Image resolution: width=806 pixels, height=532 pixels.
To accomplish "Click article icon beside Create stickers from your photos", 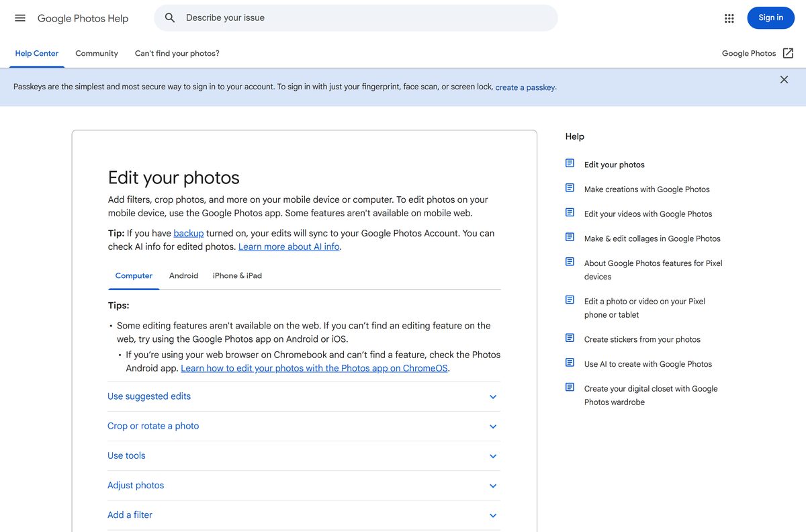I will coord(570,338).
